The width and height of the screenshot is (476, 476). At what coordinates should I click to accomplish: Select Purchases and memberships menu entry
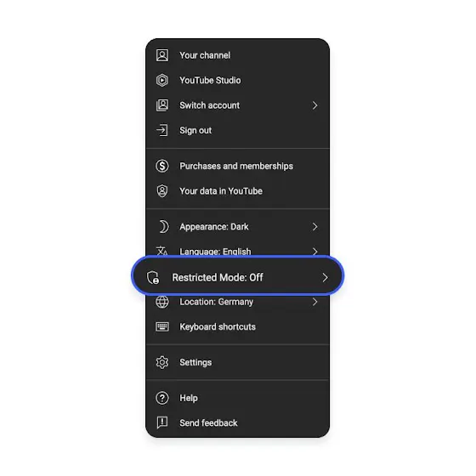pos(237,166)
